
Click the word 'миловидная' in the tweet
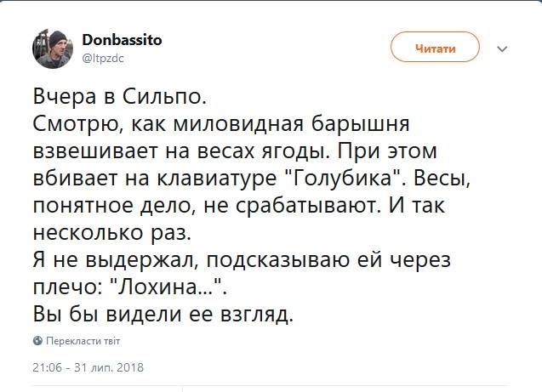click(x=238, y=123)
